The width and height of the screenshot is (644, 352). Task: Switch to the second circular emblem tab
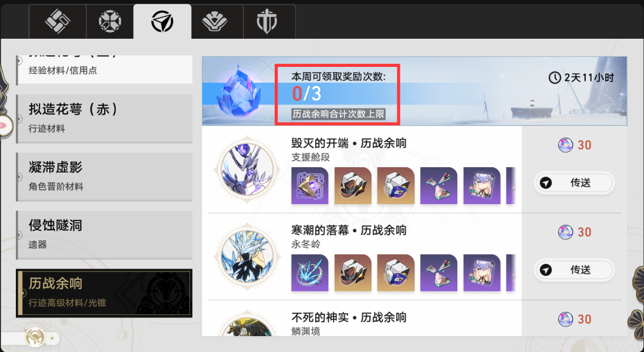[110, 21]
